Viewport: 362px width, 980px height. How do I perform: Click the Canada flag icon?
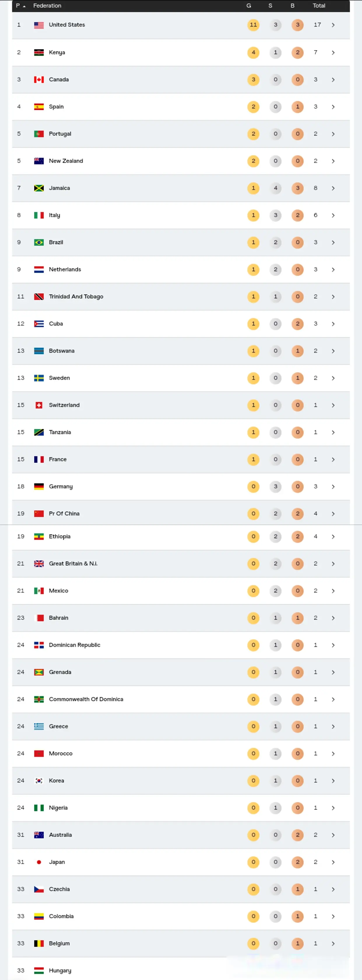point(39,80)
